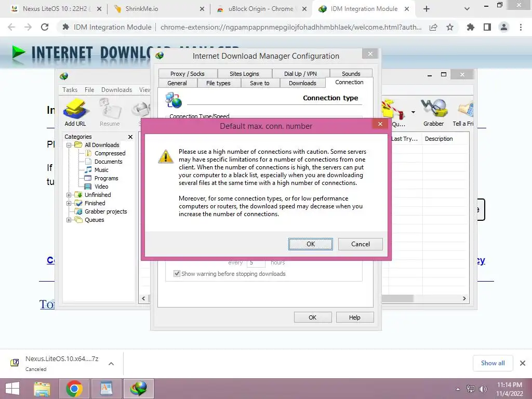Switch to the Save to tab
532x399 pixels.
(x=260, y=83)
